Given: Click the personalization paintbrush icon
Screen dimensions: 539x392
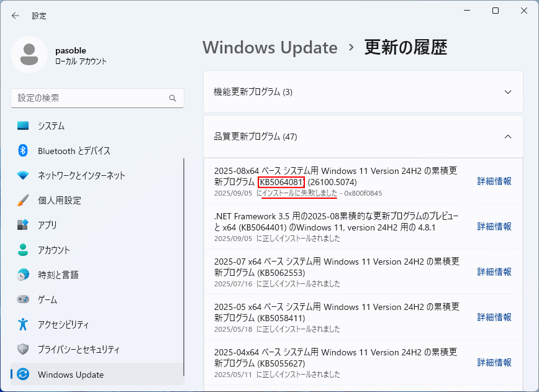Looking at the screenshot, I should pyautogui.click(x=23, y=200).
